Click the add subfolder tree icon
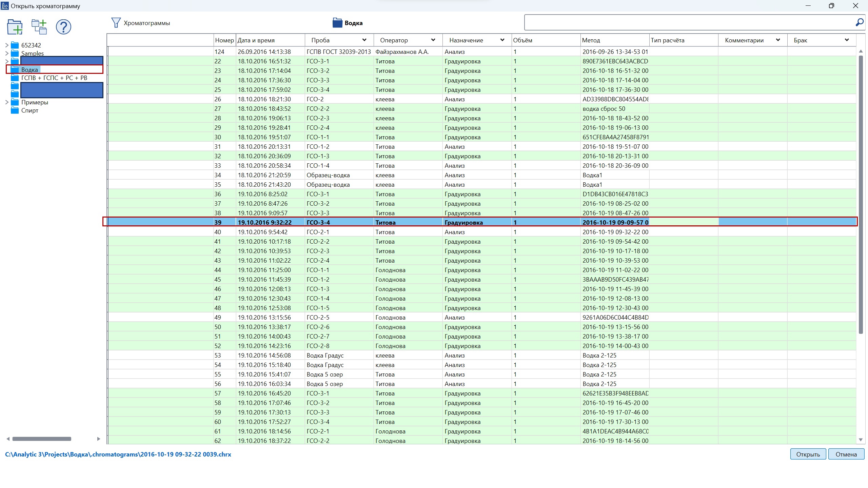The image size is (868, 488). pos(39,27)
